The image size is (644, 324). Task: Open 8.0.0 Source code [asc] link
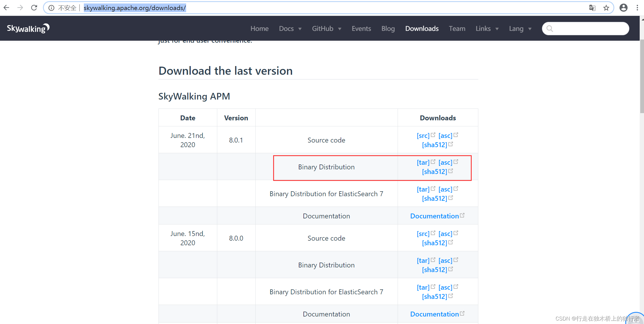click(445, 234)
